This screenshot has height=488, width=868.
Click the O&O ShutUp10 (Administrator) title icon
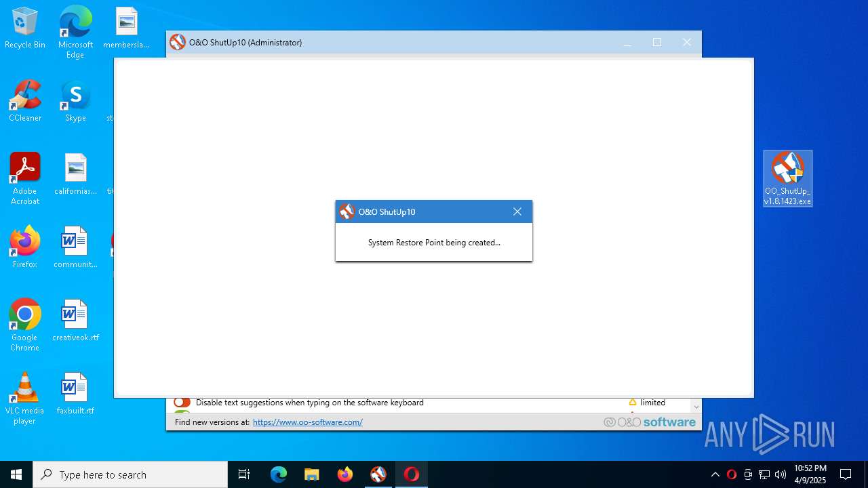click(178, 42)
